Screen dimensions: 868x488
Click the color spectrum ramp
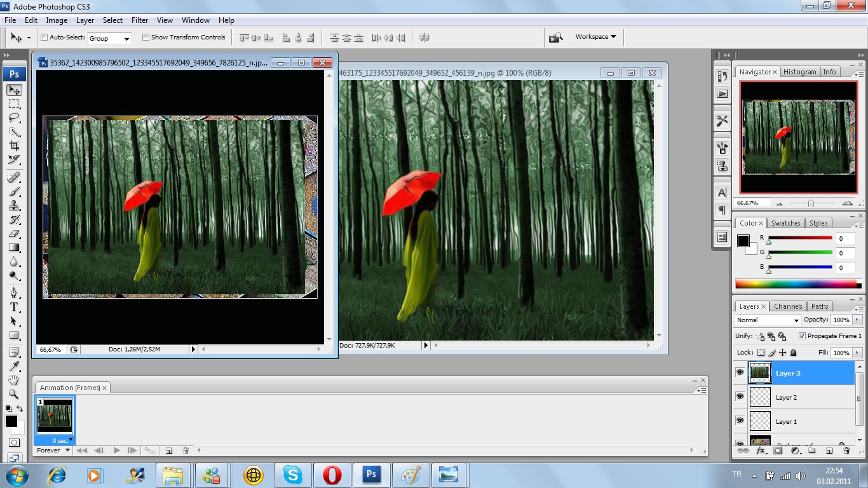click(x=796, y=283)
